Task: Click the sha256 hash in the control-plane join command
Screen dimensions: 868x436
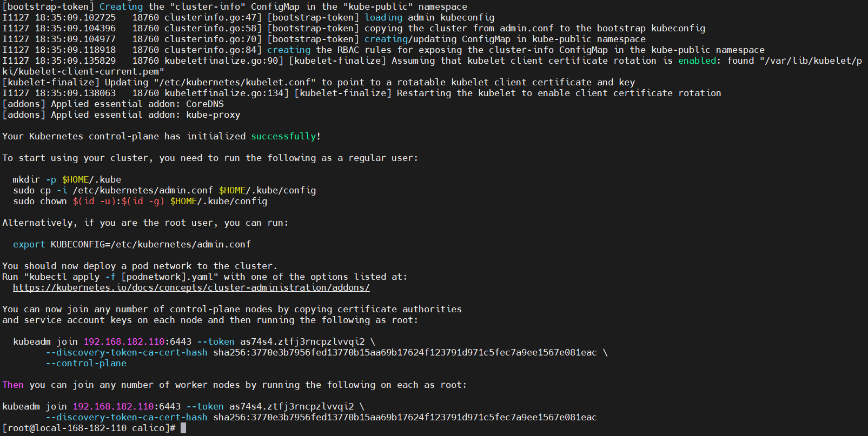Action: (405, 352)
